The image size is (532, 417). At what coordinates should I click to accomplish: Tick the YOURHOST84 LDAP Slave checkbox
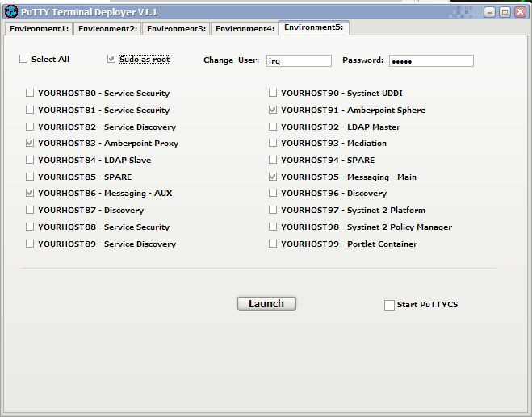(x=30, y=160)
